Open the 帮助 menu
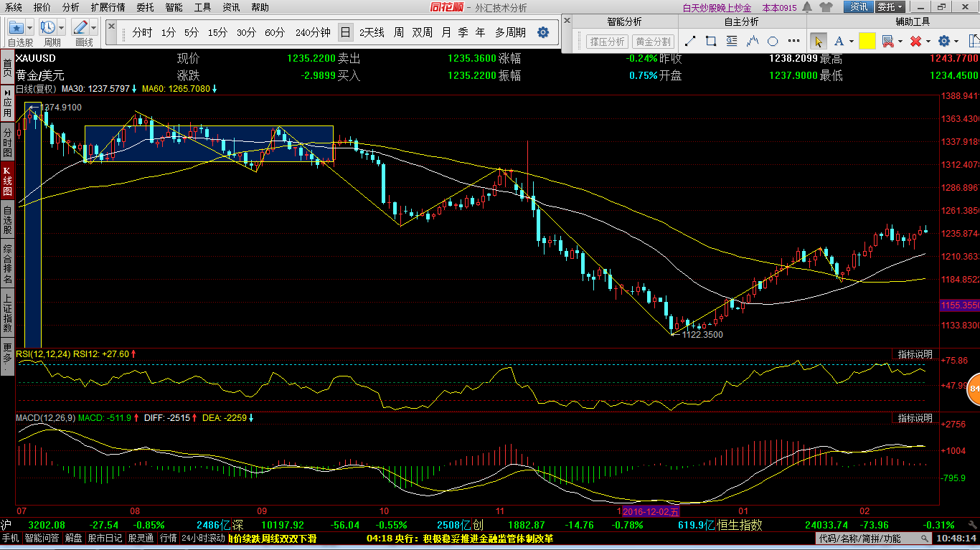 coord(260,7)
